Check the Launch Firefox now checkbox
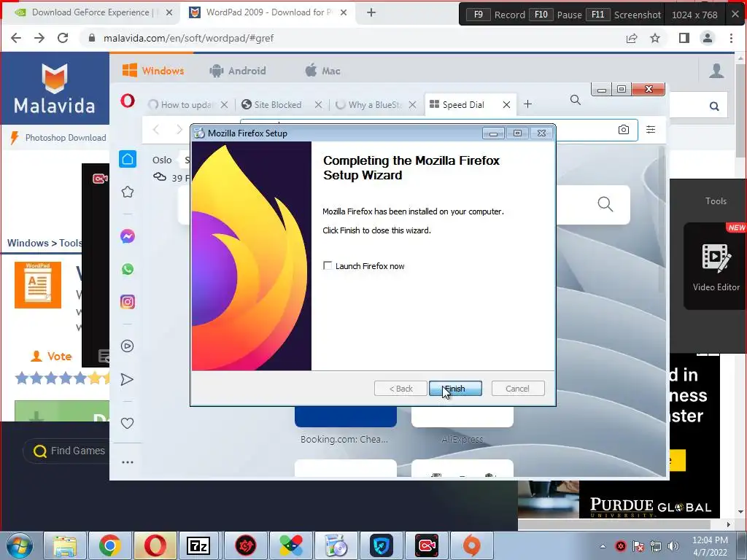 tap(328, 265)
